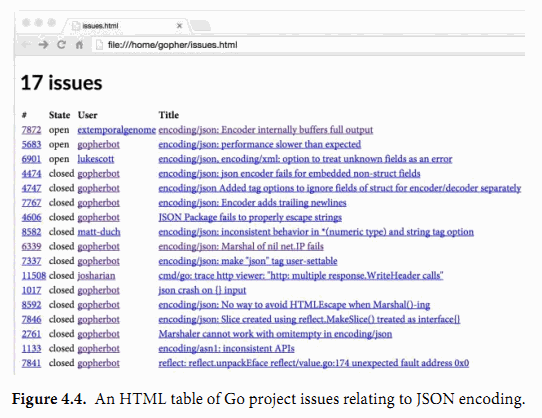The height and width of the screenshot is (418, 542).
Task: Open 'encoding/asn1: inconsistent APIs' issue link
Action: [x=226, y=349]
